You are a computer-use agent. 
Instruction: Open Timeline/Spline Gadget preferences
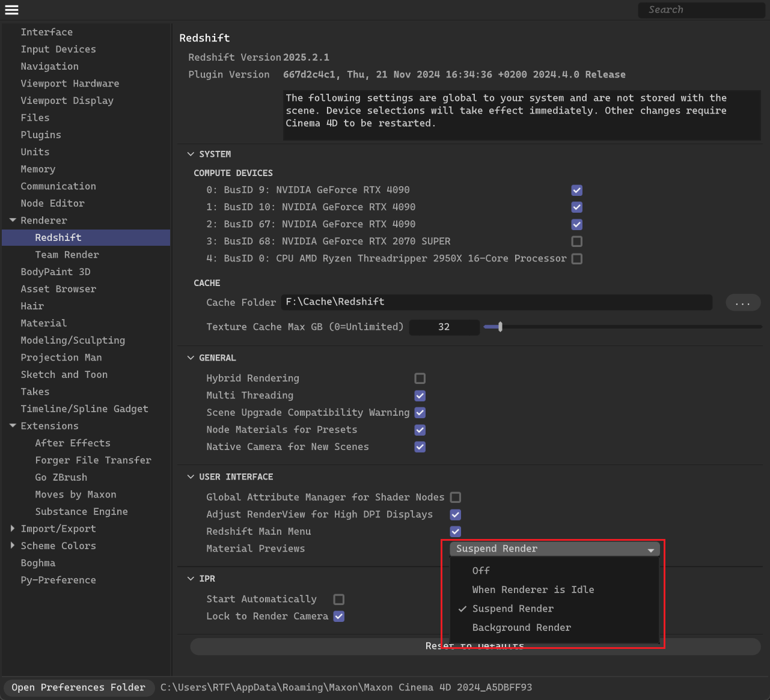(x=85, y=409)
